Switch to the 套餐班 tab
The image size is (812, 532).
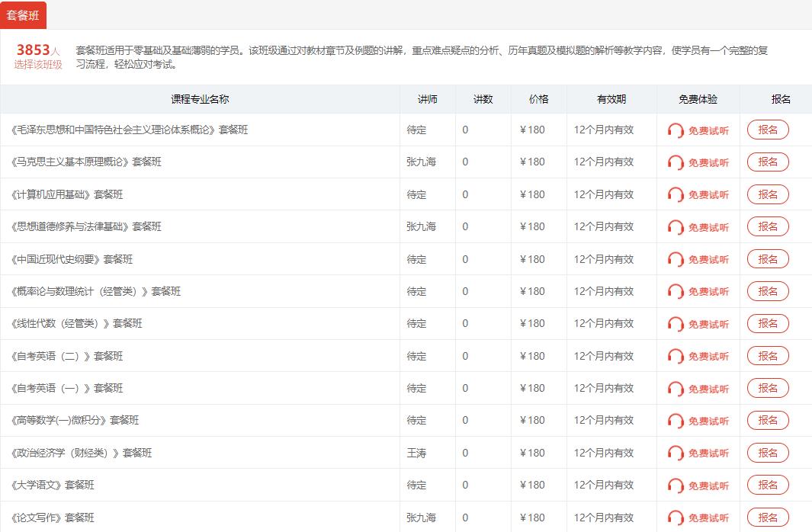pos(23,15)
